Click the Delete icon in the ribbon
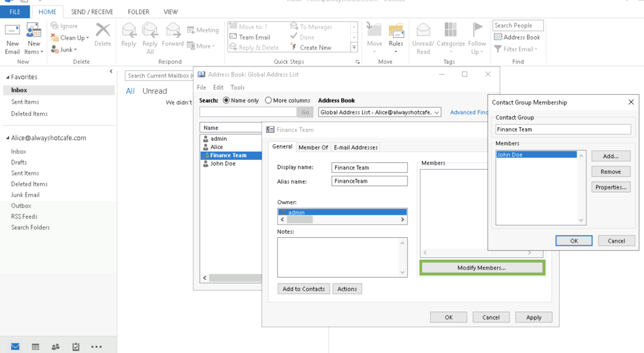Image resolution: width=644 pixels, height=353 pixels. click(x=102, y=37)
